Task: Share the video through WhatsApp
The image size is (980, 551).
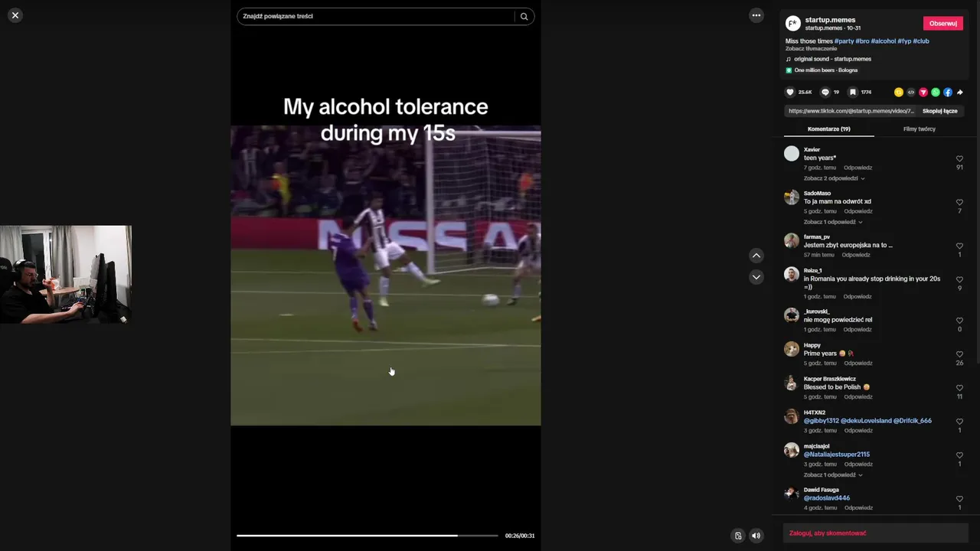Action: [936, 93]
